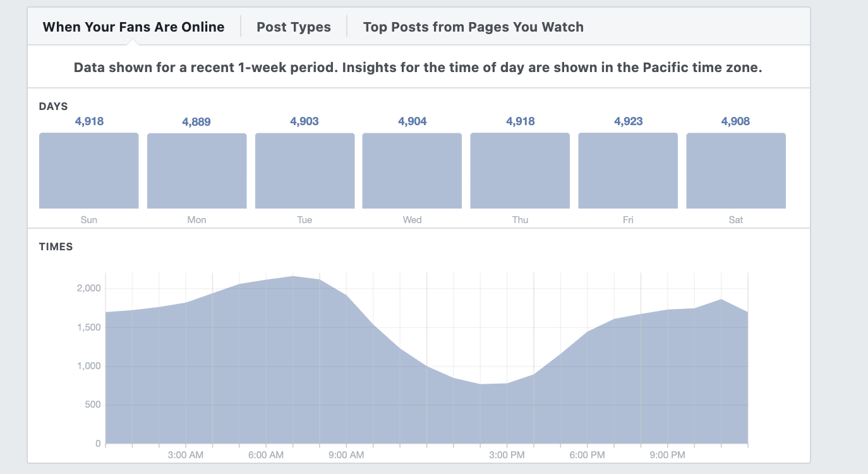Click the Thu bar in Days chart

[520, 171]
